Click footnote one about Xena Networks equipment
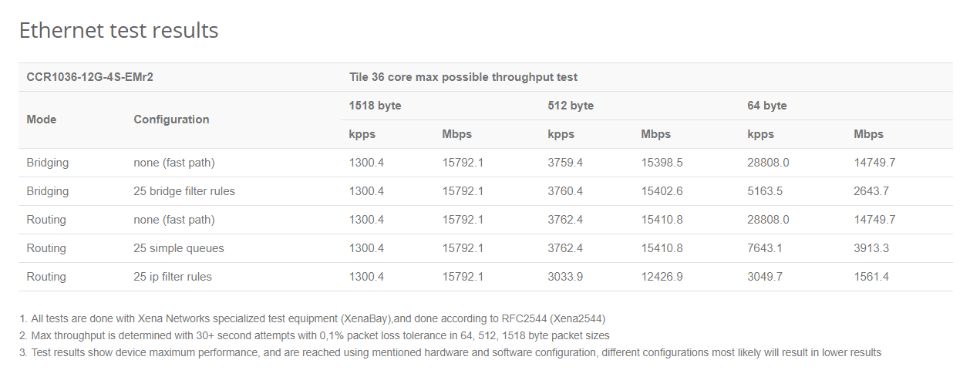Viewport: 980px width, 387px height. click(312, 318)
